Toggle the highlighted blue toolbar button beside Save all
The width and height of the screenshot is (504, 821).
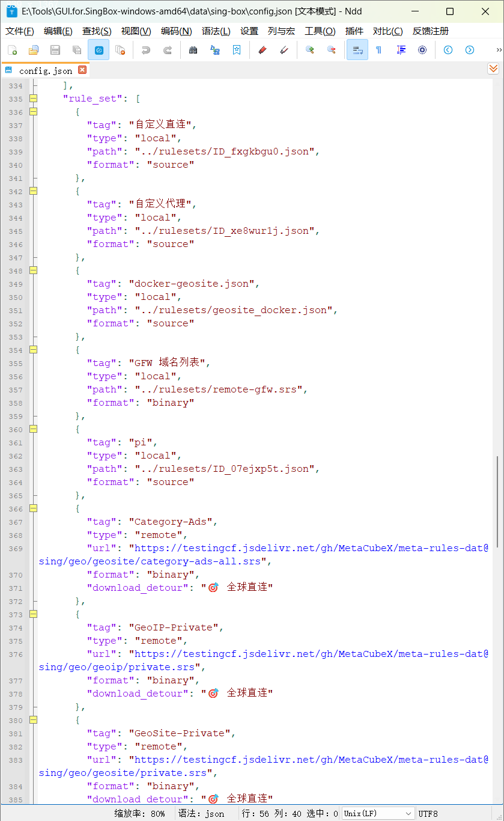[99, 50]
